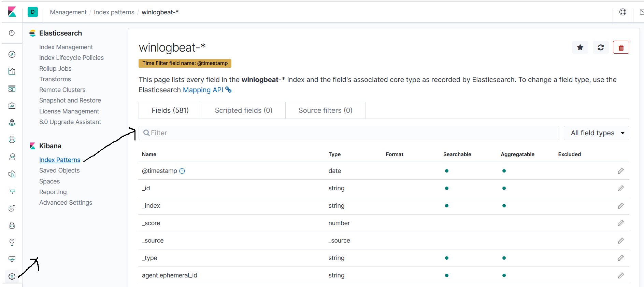The height and width of the screenshot is (287, 644).
Task: Open Management gear icon
Action: click(x=12, y=276)
